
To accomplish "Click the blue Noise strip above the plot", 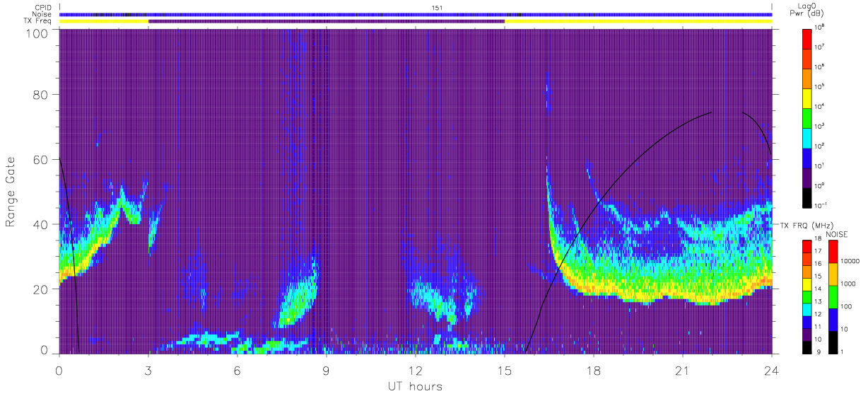I will click(x=416, y=14).
